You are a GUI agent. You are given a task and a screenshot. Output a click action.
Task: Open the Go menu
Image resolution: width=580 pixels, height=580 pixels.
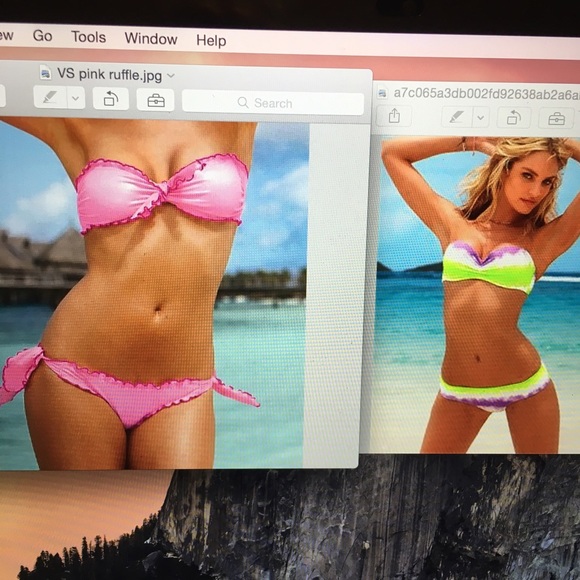point(42,36)
